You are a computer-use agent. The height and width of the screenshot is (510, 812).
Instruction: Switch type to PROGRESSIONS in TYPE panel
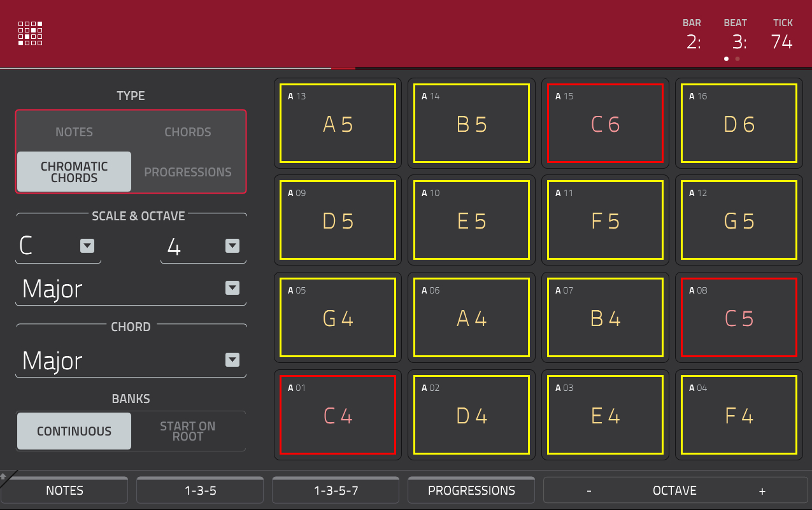(187, 171)
